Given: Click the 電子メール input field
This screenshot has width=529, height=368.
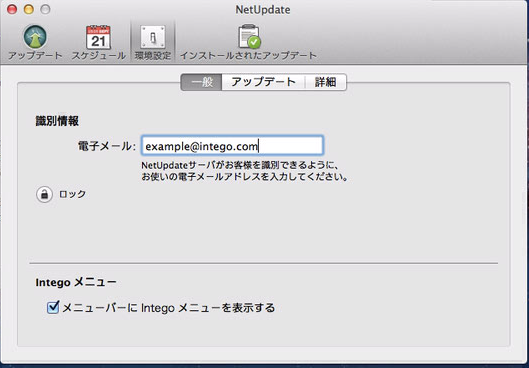Looking at the screenshot, I should tap(232, 146).
